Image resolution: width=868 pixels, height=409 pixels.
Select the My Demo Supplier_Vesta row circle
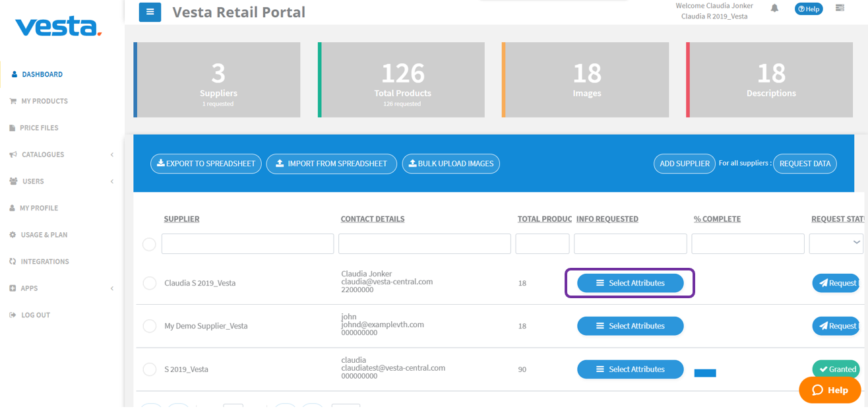pyautogui.click(x=149, y=326)
